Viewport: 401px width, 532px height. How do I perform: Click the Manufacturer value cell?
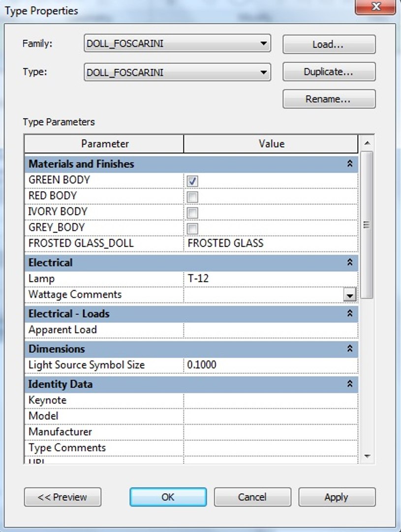click(x=271, y=432)
